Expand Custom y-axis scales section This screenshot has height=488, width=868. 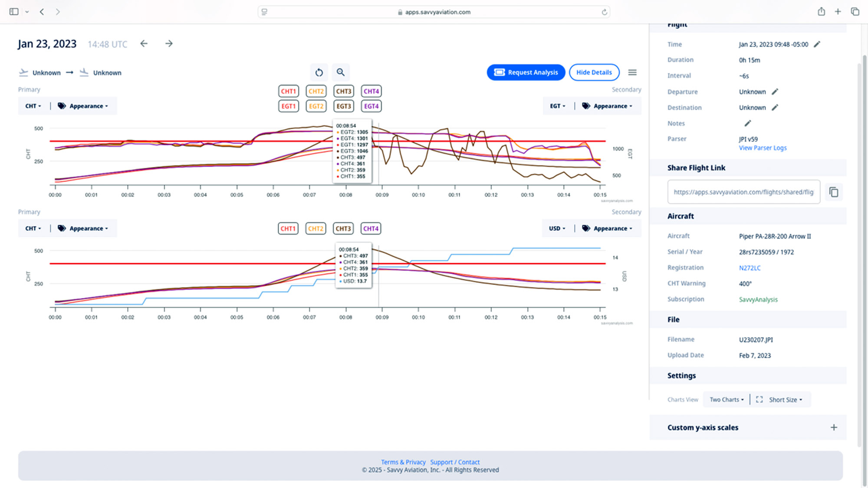[x=833, y=427]
